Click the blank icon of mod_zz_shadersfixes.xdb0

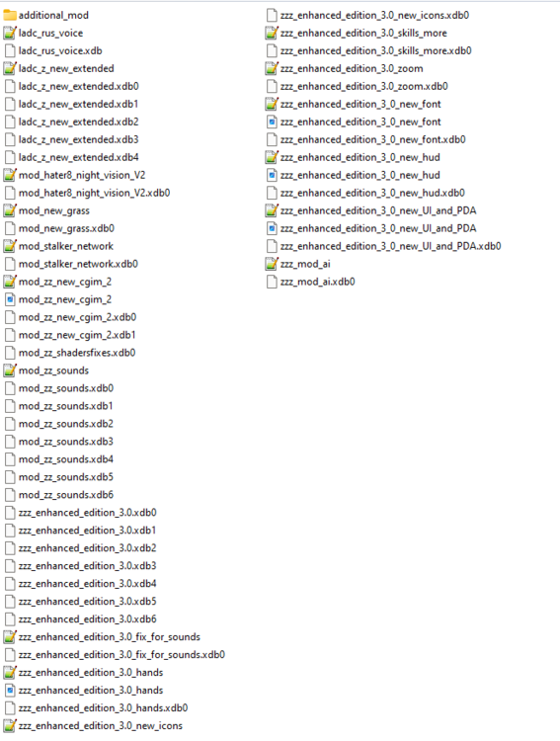(10, 353)
